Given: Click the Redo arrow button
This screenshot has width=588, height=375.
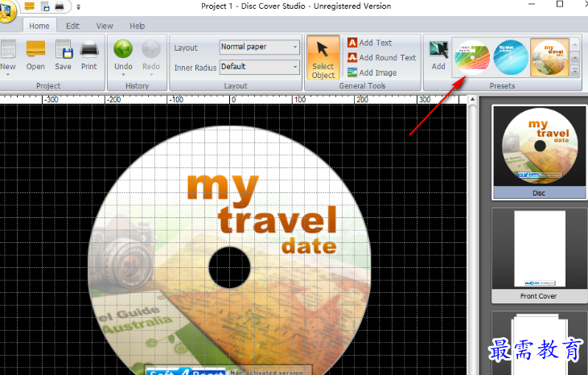Looking at the screenshot, I should (x=151, y=56).
